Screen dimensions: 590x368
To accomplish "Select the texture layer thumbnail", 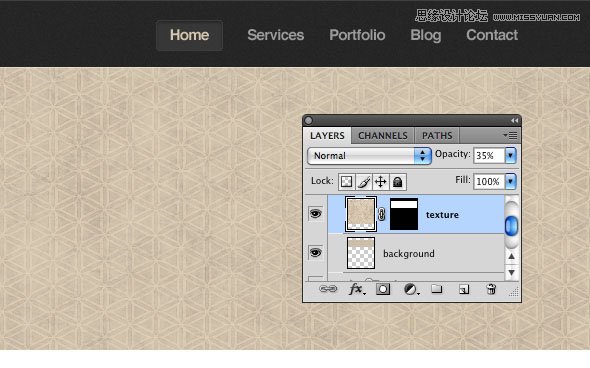I will (x=360, y=214).
